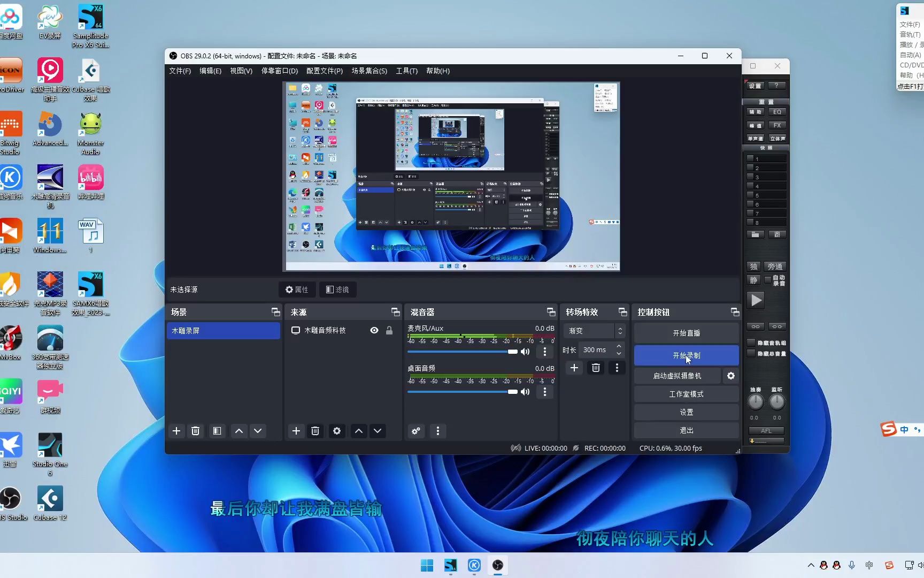The height and width of the screenshot is (578, 924).
Task: Click the OBS icon in Windows taskbar
Action: click(497, 565)
